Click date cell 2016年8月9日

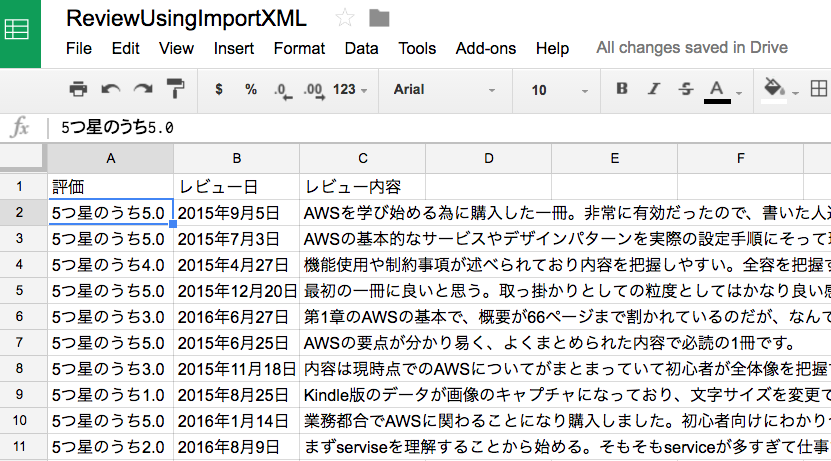tap(236, 447)
